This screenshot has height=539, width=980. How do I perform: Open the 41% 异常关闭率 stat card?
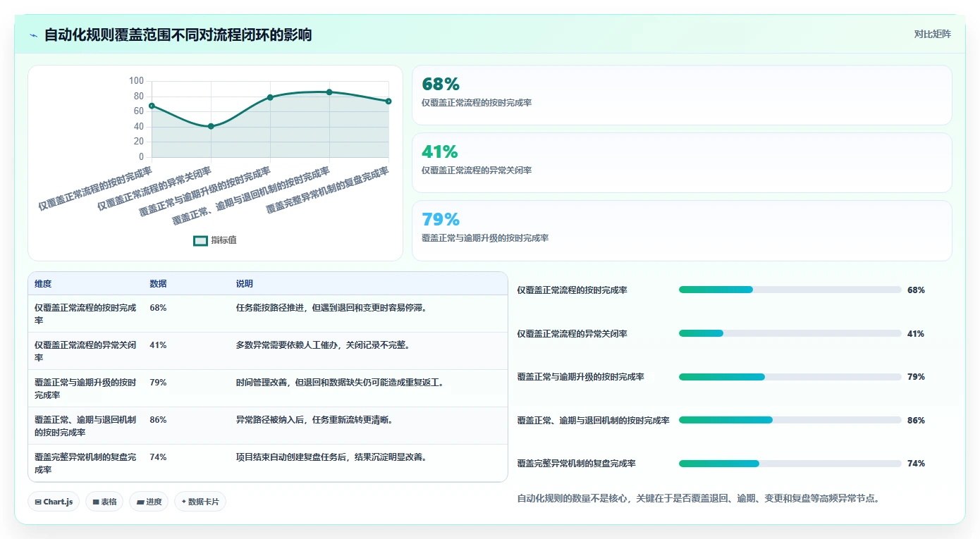click(682, 163)
